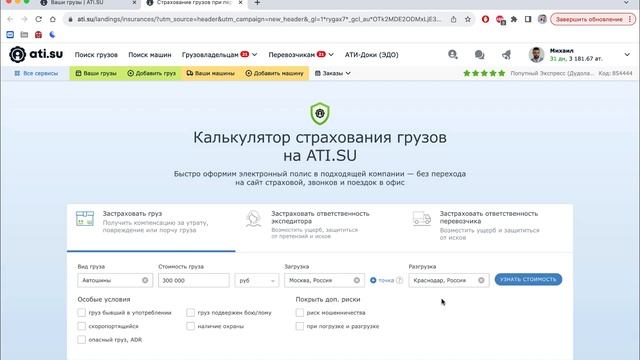Reload the current page

click(38, 19)
